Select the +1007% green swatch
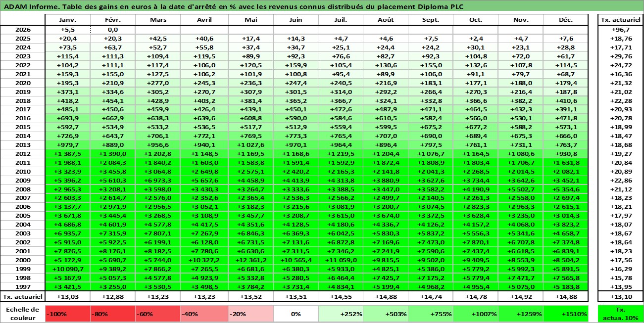This screenshot has width=644, height=323. tap(476, 314)
